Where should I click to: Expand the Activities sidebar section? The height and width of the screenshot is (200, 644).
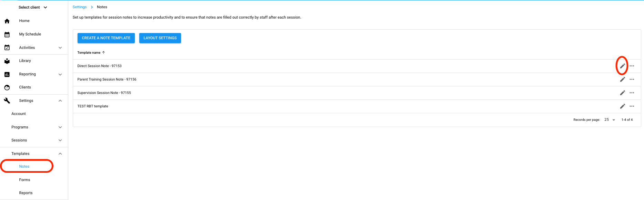[60, 48]
